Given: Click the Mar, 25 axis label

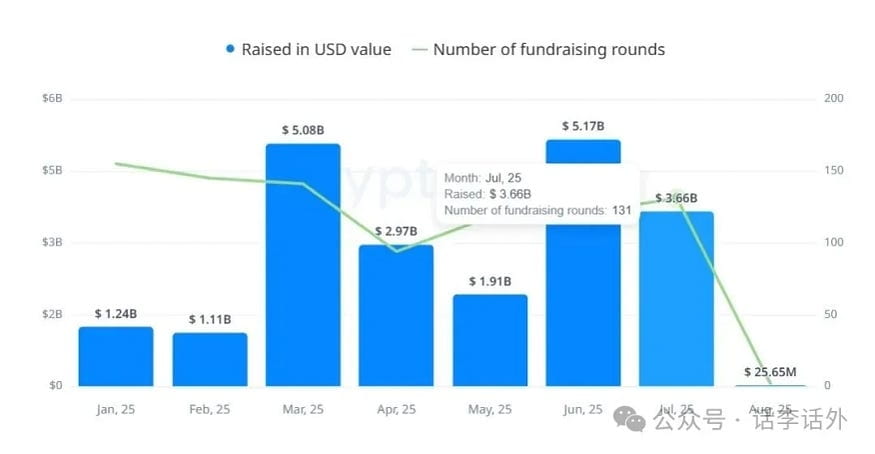Looking at the screenshot, I should point(303,409).
